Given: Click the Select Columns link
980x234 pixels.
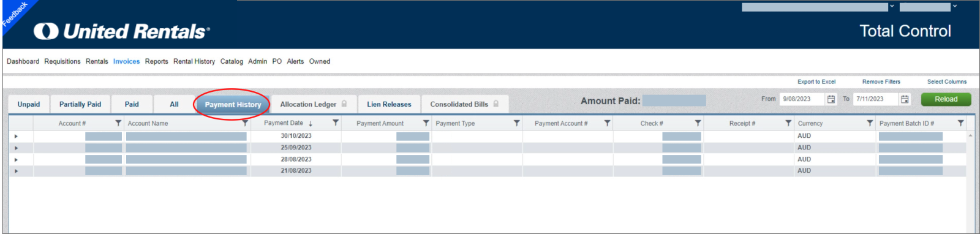Looking at the screenshot, I should tap(947, 81).
